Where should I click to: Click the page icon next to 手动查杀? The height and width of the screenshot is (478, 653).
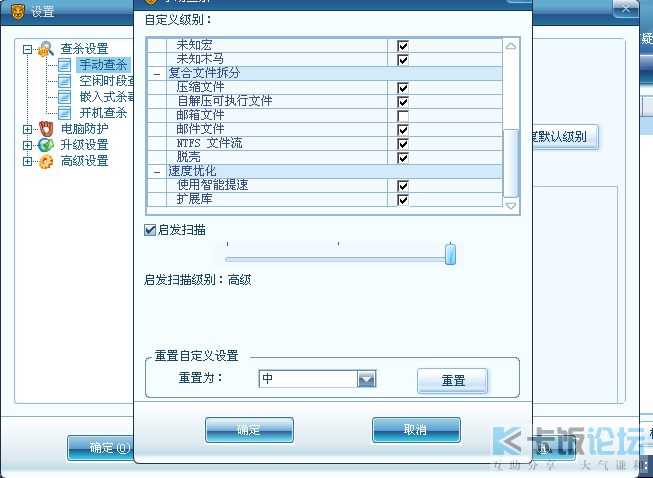(x=64, y=65)
